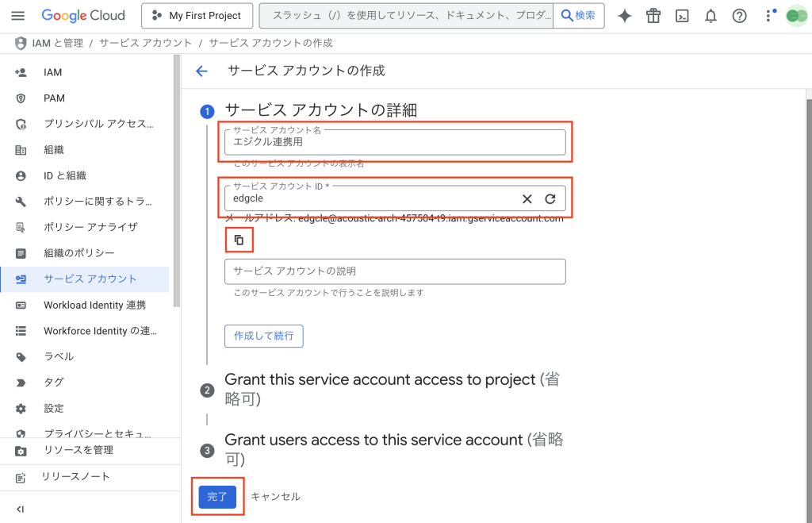The width and height of the screenshot is (812, 523).
Task: Focus the サービス アカウントの説明 field
Action: tap(395, 271)
